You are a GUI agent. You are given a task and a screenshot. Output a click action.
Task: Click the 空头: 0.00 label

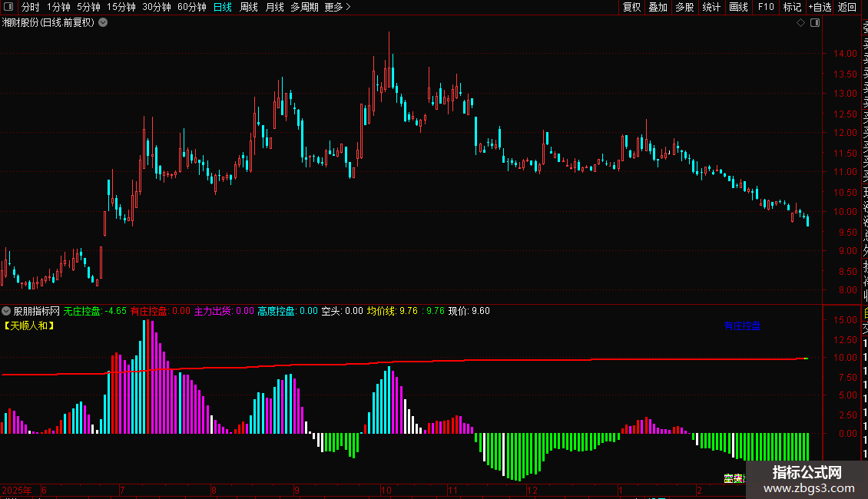click(x=342, y=311)
